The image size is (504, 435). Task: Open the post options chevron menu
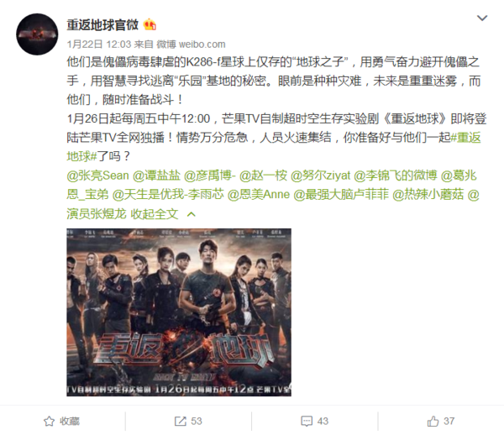(x=482, y=18)
